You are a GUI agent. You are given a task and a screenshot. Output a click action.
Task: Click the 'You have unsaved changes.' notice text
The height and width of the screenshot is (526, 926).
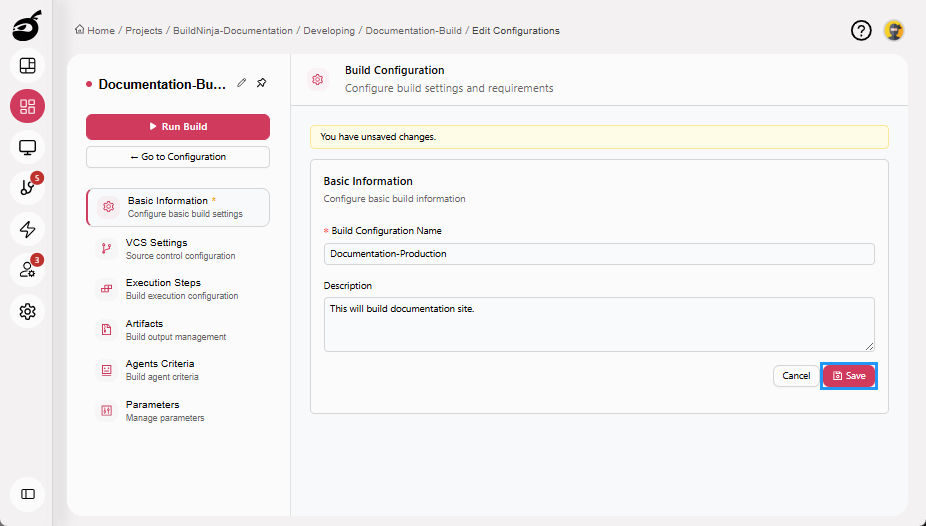[x=378, y=137]
